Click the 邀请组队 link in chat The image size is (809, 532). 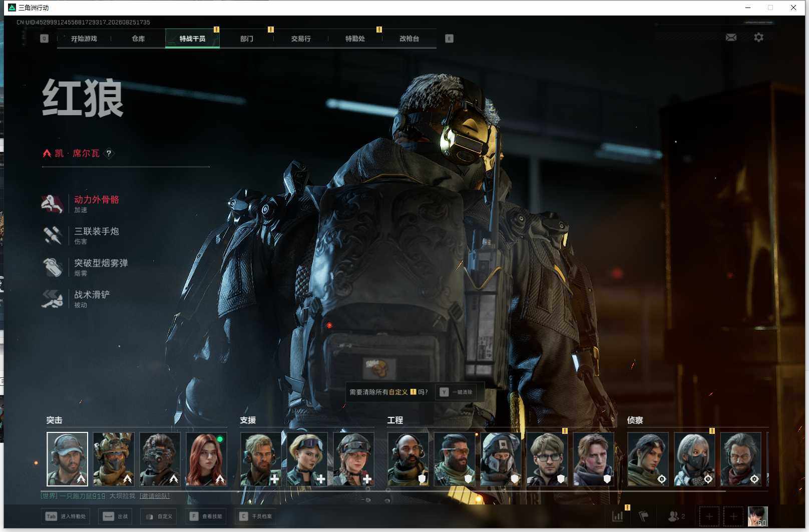155,496
